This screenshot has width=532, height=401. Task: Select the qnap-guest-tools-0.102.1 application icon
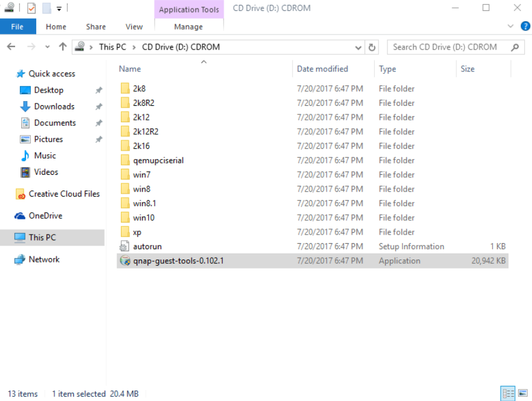(x=125, y=261)
